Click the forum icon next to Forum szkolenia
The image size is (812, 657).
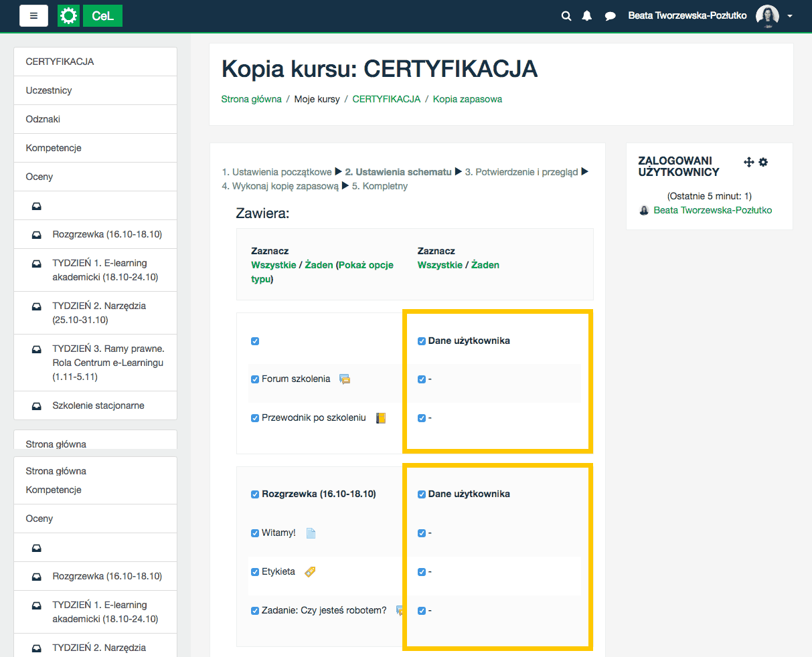[x=345, y=379]
